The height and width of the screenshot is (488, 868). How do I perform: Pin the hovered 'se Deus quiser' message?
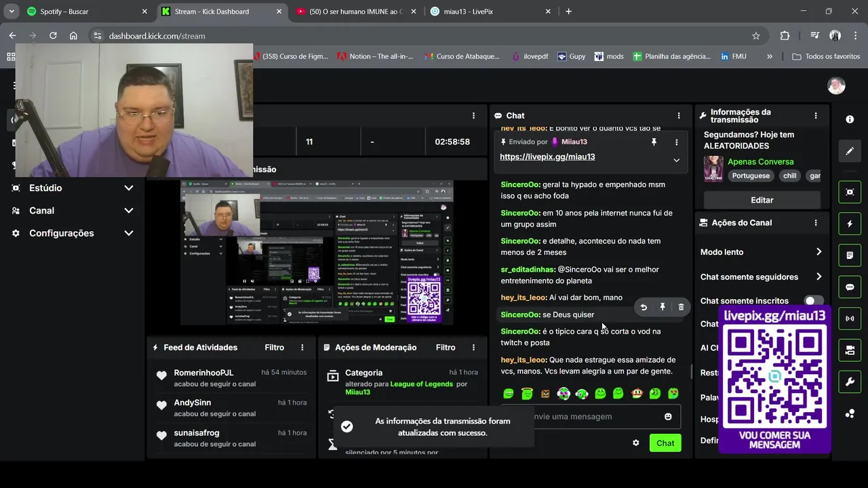pos(663,307)
